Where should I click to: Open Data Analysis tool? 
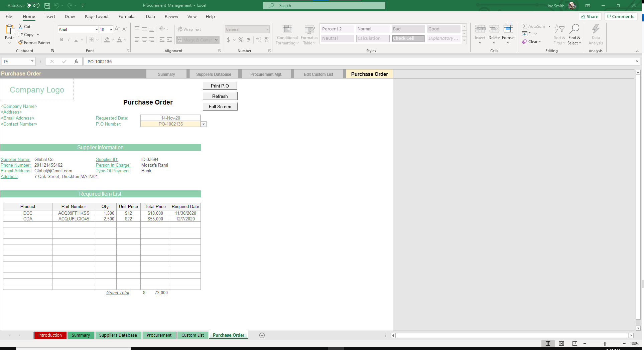pos(596,34)
